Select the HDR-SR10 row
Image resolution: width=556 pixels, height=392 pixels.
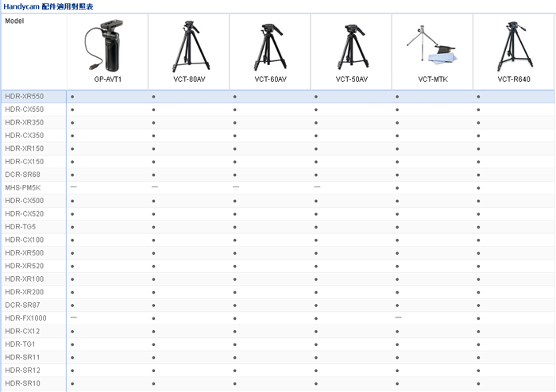(x=278, y=383)
